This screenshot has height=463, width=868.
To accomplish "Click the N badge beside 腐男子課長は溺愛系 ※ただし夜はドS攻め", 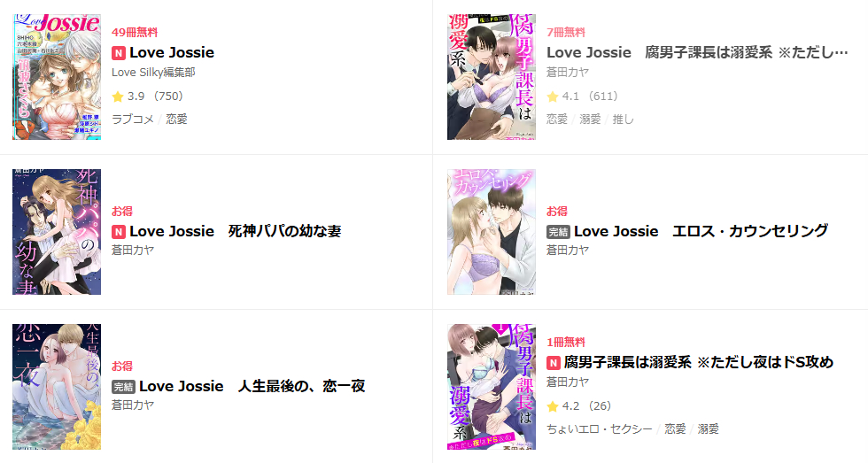I will tap(554, 362).
